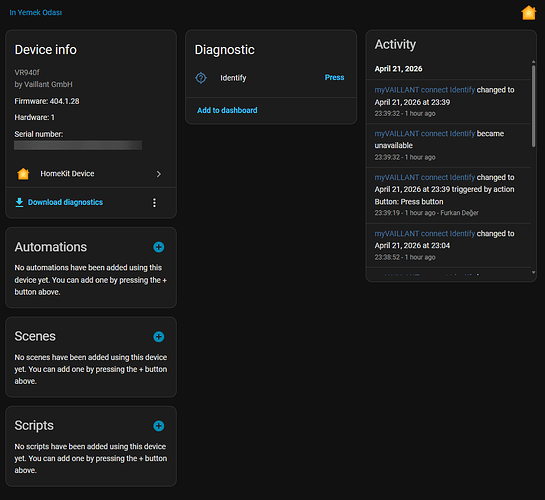Screen dimensions: 545x500
Task: Expand HomeKit Device chevron arrow
Action: pyautogui.click(x=159, y=174)
